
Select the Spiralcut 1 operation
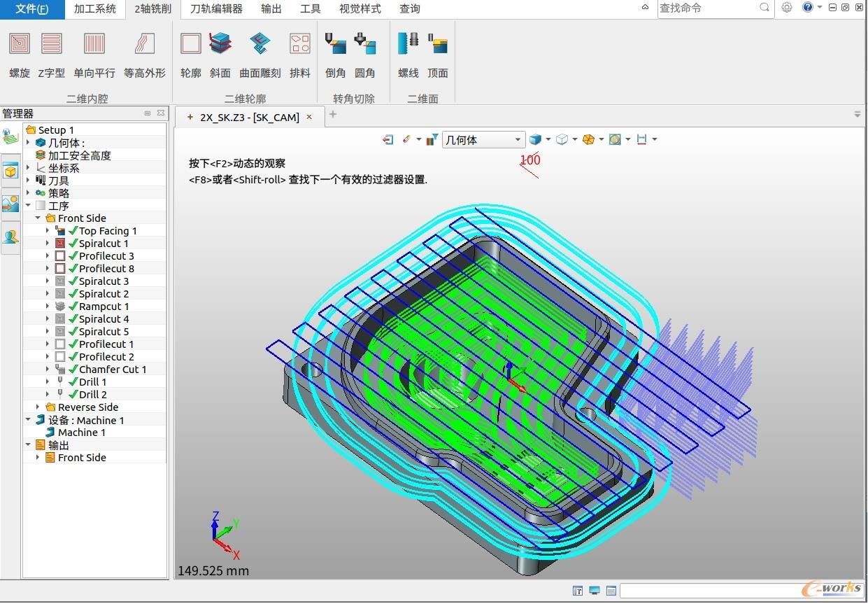point(104,244)
